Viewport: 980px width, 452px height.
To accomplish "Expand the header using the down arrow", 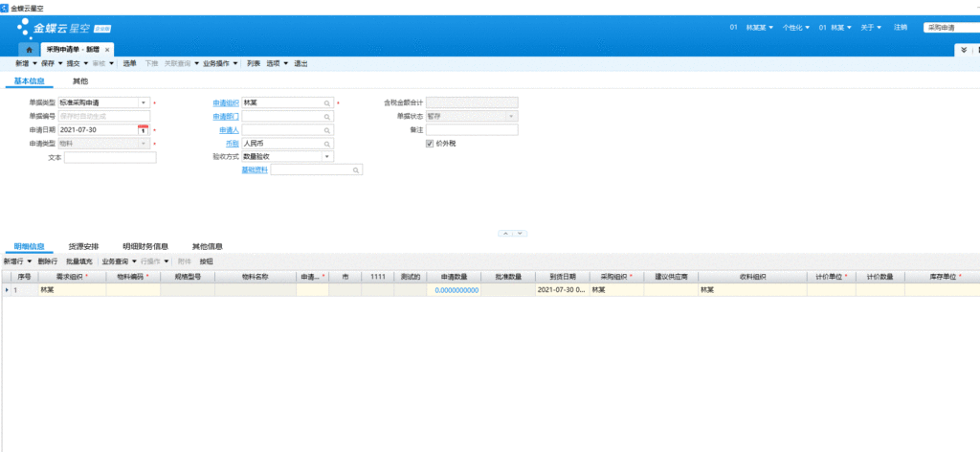I will [x=520, y=234].
